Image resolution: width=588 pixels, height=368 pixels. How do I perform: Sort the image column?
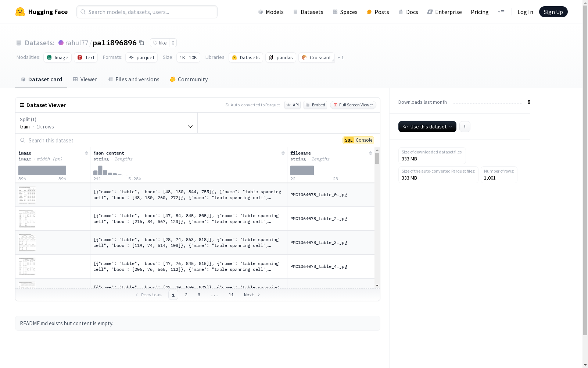point(86,153)
